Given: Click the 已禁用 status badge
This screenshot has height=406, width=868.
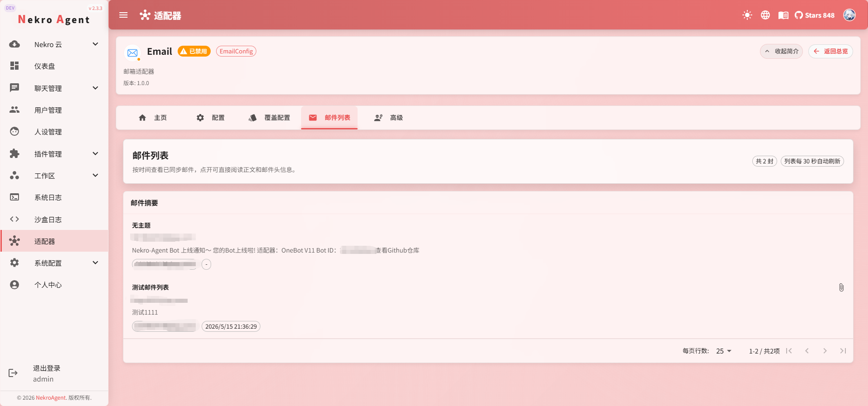Looking at the screenshot, I should click(194, 51).
